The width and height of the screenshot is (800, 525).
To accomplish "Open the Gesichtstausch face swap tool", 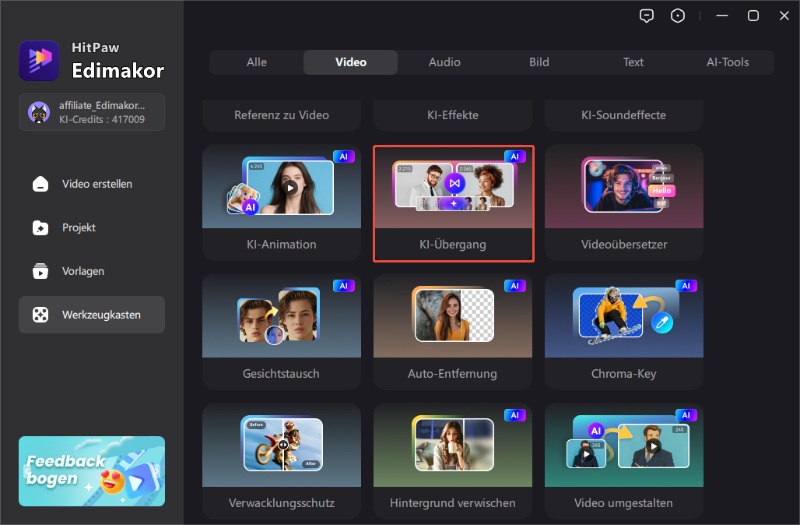I will coord(281,332).
